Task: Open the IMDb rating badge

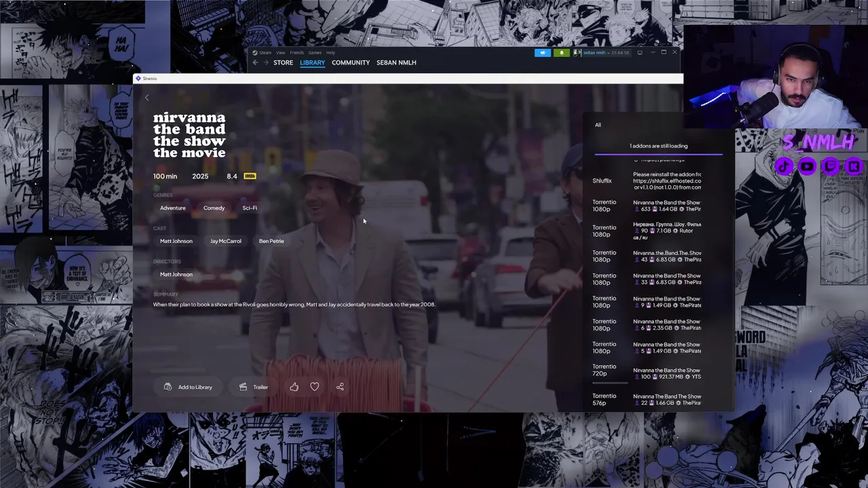Action: (250, 176)
